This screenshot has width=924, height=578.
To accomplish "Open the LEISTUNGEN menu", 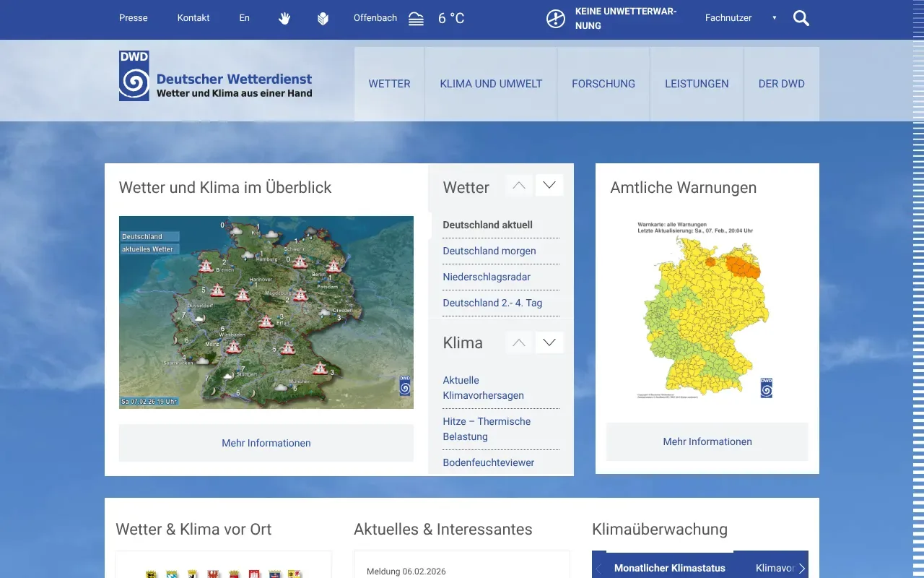I will click(697, 84).
